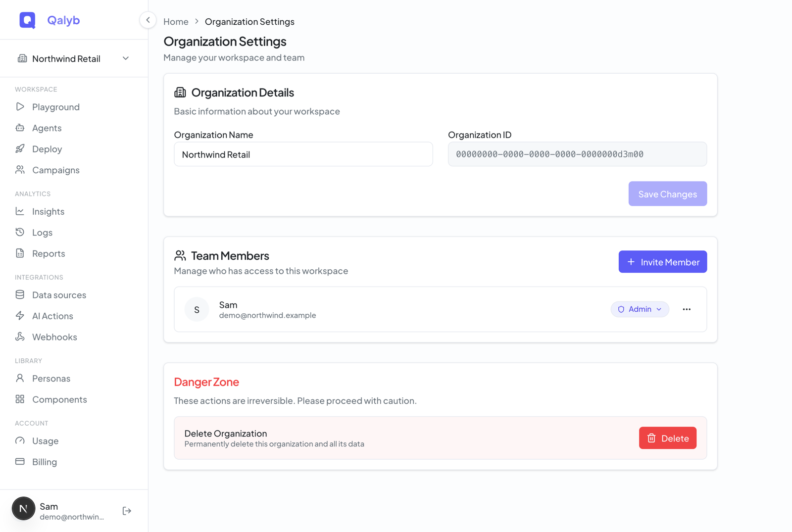792x532 pixels.
Task: Click the S avatar in Team Members
Action: pos(197,309)
